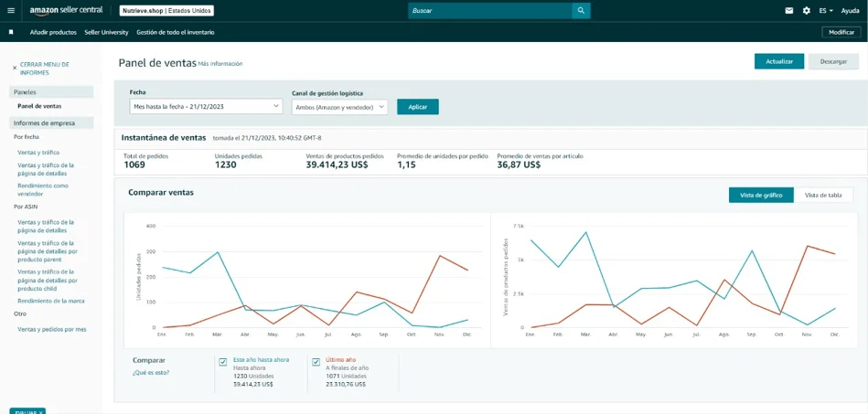Close the reports menu X icon

pos(15,68)
